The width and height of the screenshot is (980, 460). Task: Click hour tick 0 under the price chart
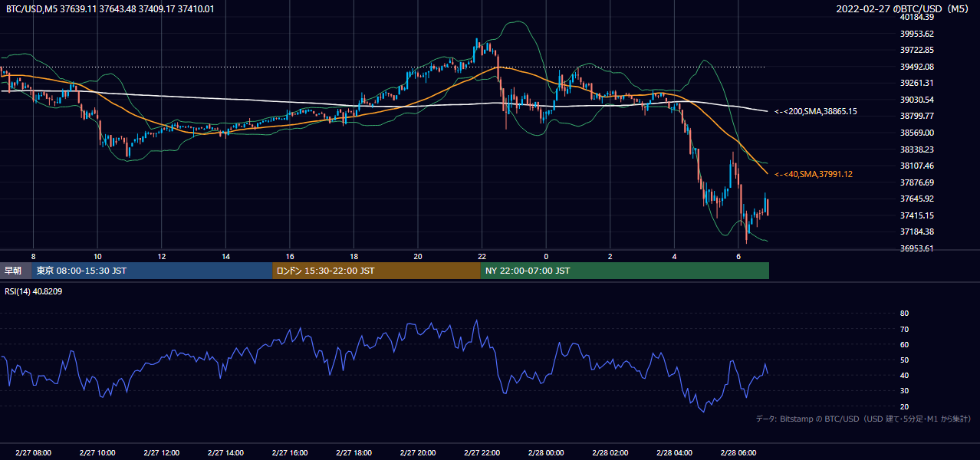click(546, 256)
